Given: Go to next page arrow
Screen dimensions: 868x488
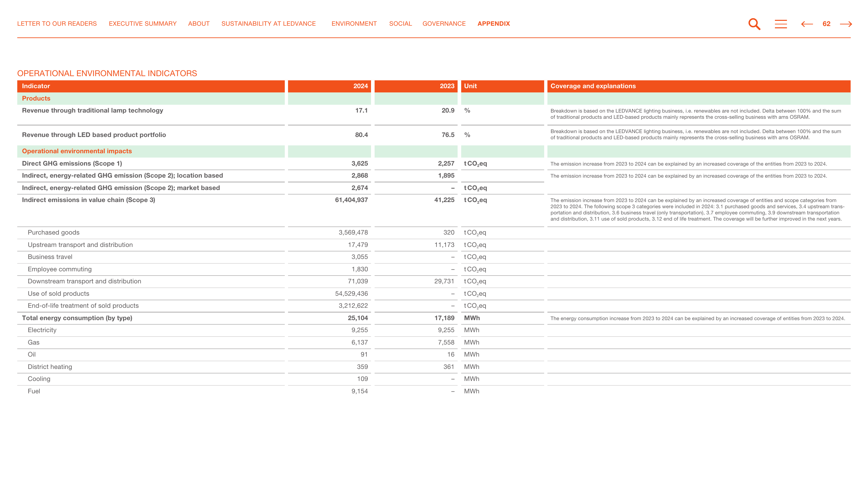Looking at the screenshot, I should click(x=846, y=24).
